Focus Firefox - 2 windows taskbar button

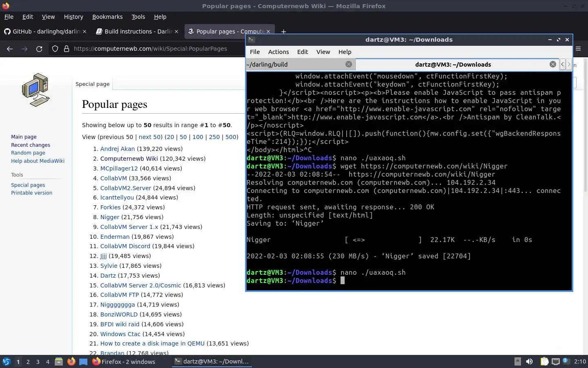click(124, 361)
